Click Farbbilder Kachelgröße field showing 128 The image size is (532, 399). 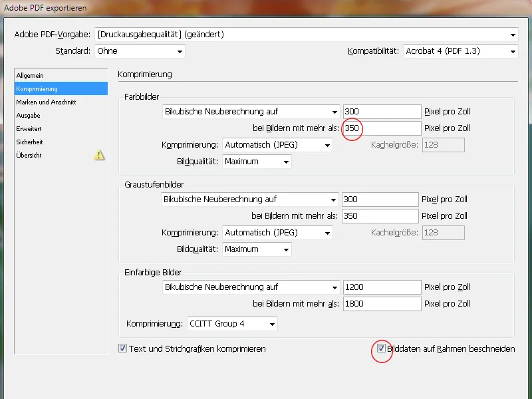pos(444,145)
